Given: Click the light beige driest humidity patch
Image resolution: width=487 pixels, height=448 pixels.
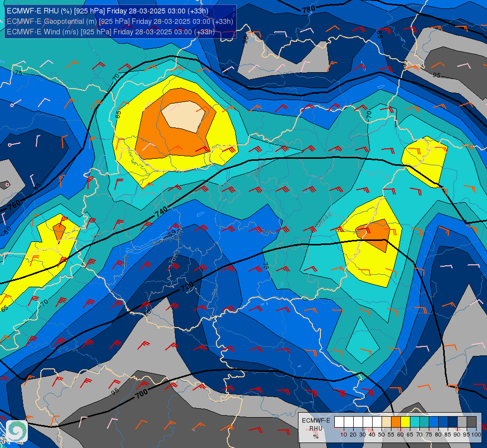Looking at the screenshot, I should coord(183,116).
